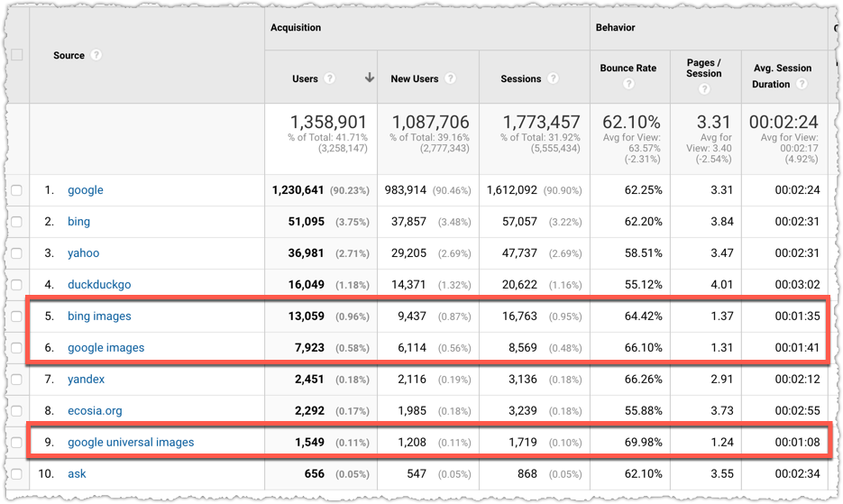Select duckduckgo sessions value 20,622
This screenshot has width=843, height=504.
pos(519,285)
